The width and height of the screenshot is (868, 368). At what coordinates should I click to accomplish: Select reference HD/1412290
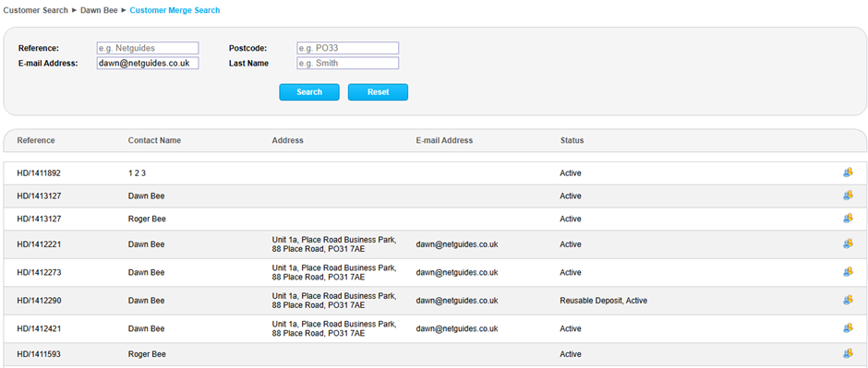coord(39,301)
